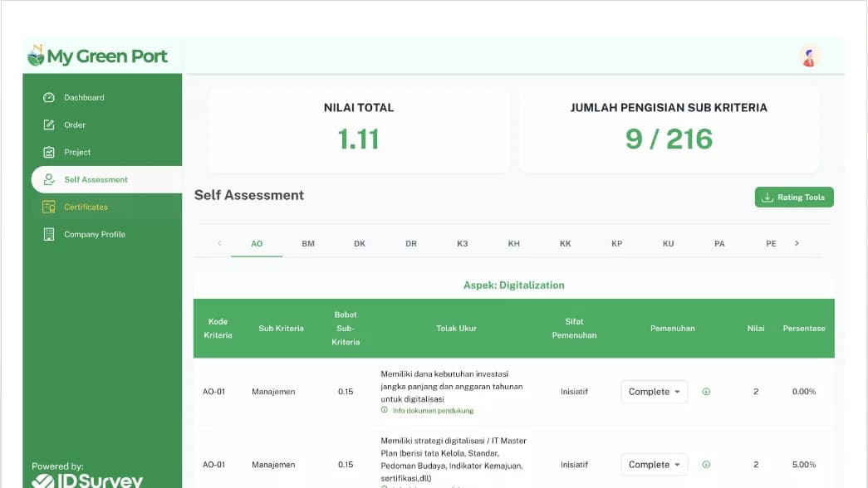
Task: Open the Info dokumen pendukung link
Action: coord(433,411)
